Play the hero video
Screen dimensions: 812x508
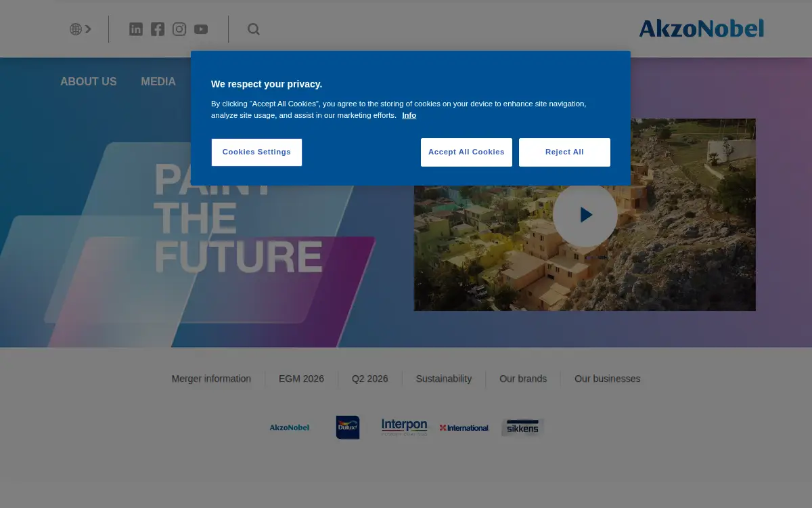pos(585,215)
